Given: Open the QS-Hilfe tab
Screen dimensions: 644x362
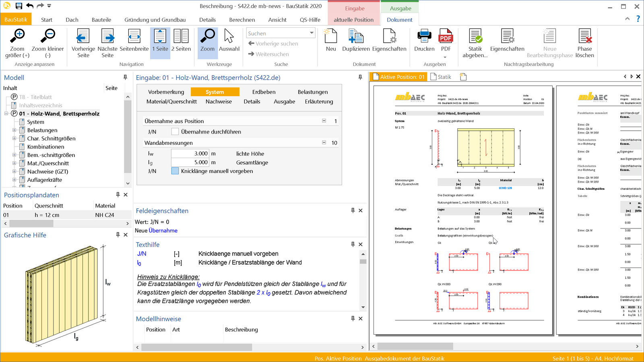Looking at the screenshot, I should click(x=310, y=20).
